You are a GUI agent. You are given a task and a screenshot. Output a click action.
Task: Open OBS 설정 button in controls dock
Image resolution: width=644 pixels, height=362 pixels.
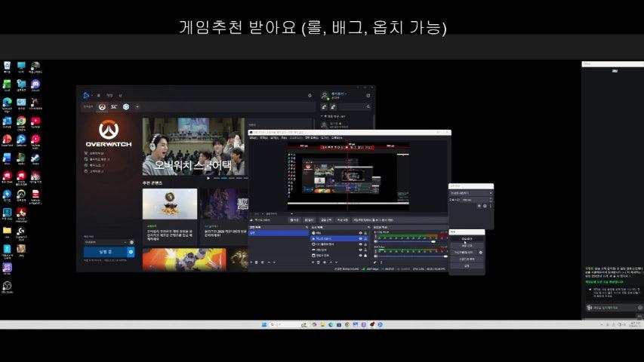(x=467, y=266)
